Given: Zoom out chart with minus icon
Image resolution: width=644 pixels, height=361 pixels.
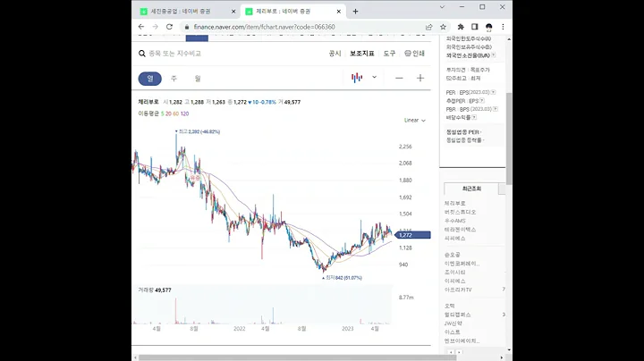Looking at the screenshot, I should [399, 78].
